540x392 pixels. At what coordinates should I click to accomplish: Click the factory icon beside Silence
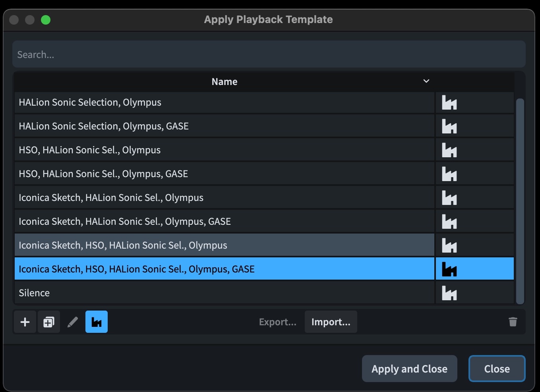(449, 293)
